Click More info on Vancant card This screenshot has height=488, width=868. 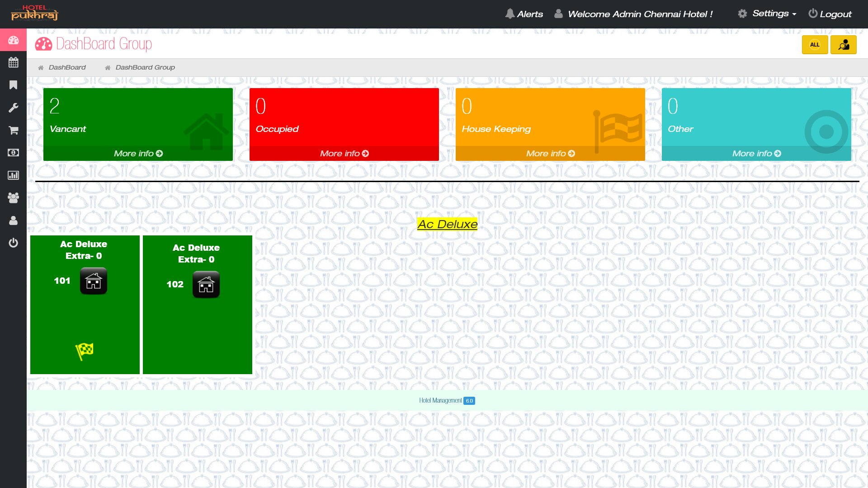pos(138,154)
